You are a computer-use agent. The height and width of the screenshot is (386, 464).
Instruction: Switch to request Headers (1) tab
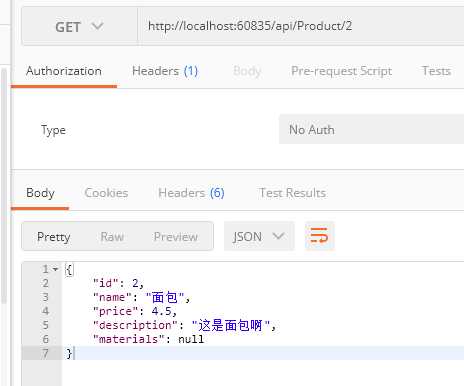[x=165, y=71]
